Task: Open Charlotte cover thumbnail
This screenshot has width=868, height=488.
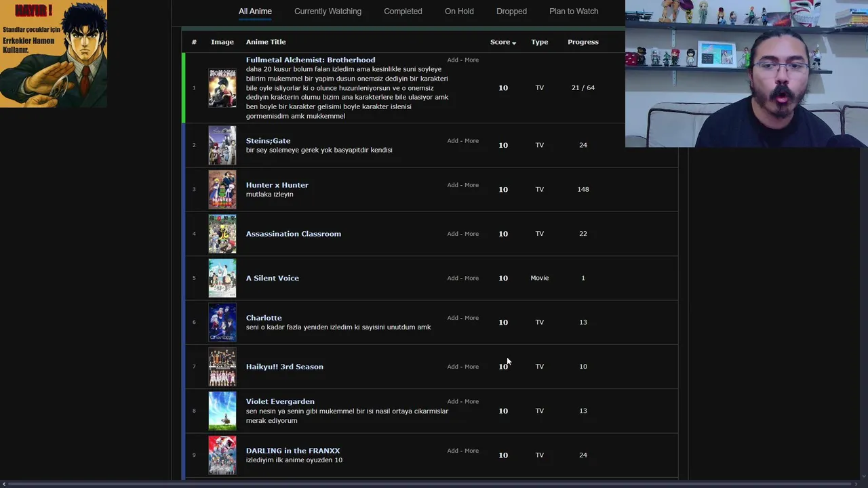Action: tap(222, 322)
